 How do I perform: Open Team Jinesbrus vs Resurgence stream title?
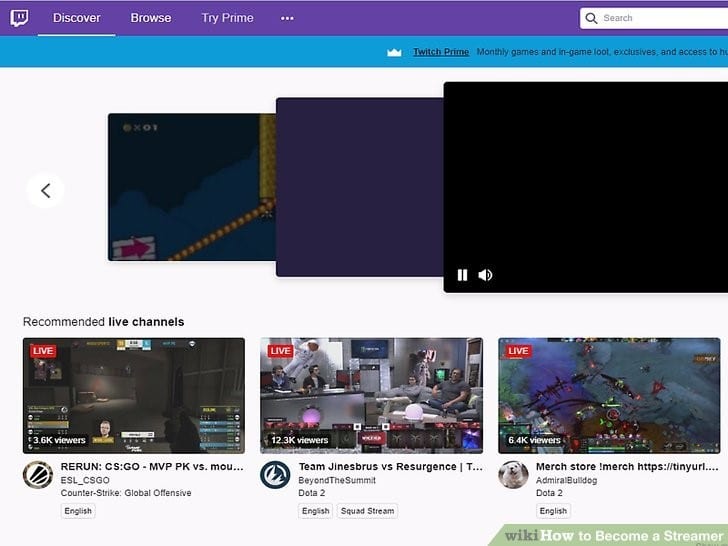point(390,466)
